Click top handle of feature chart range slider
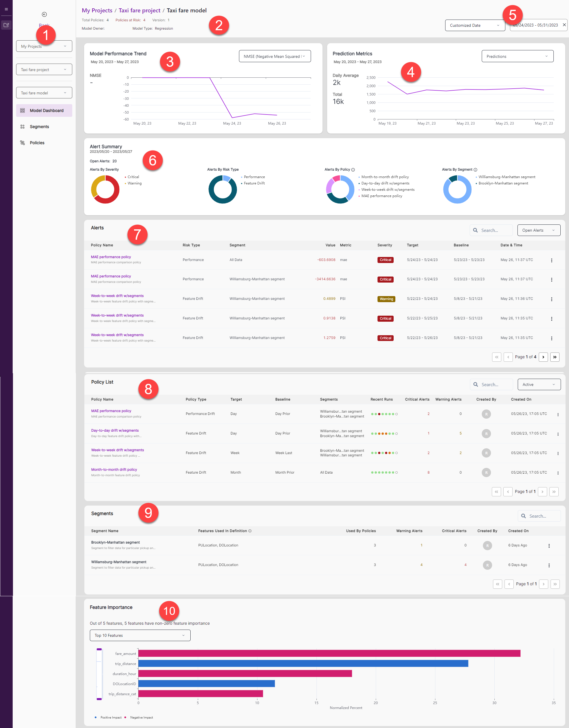 pos(99,649)
